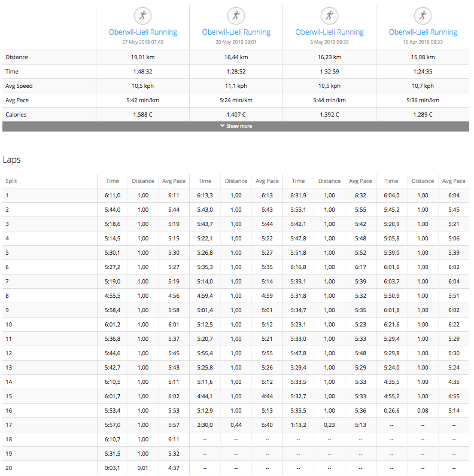Click lap time 6:16,8 in split 6

point(298,267)
